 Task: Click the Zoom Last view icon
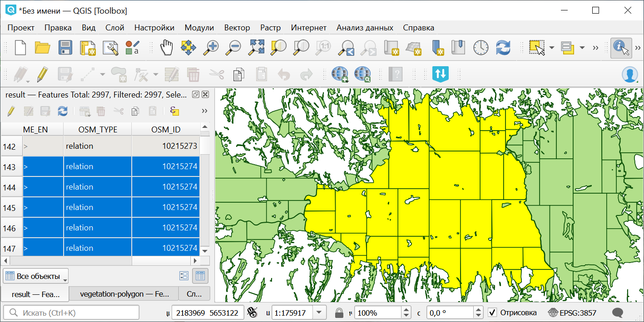coord(347,48)
